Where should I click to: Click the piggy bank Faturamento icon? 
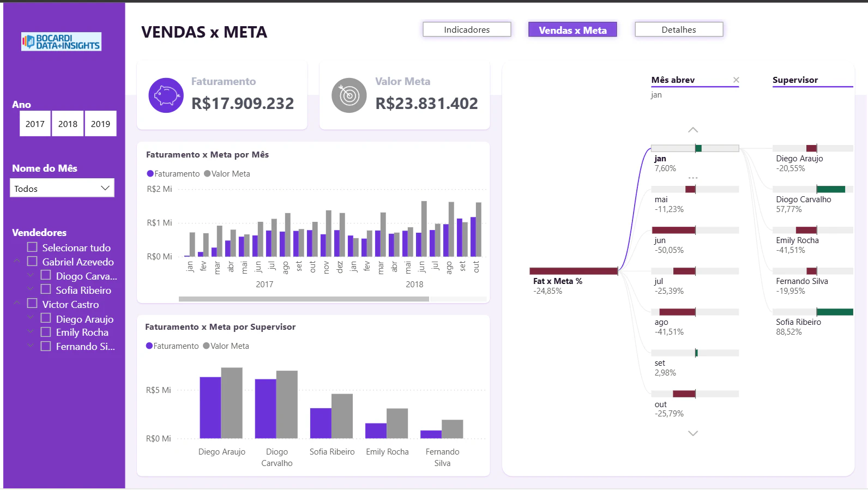click(x=166, y=95)
